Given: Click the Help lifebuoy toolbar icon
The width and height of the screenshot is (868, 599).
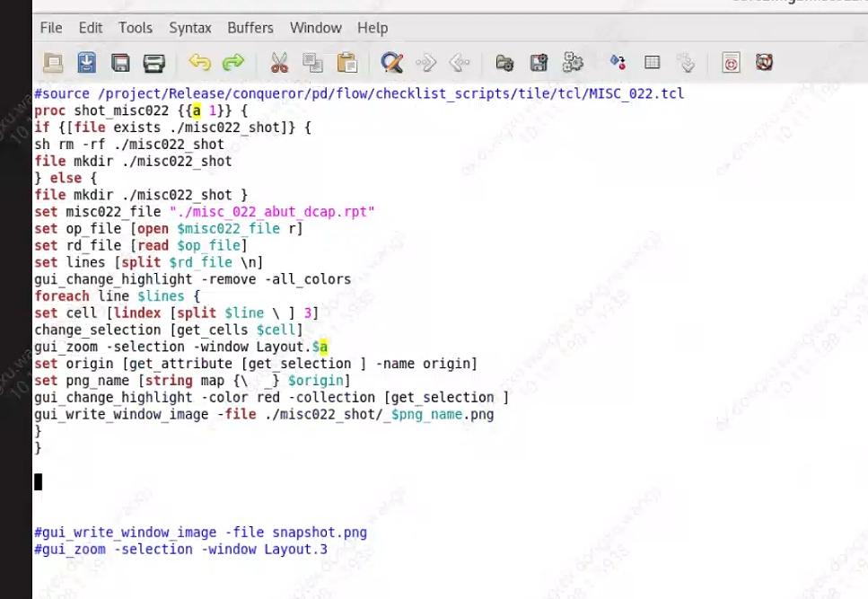Looking at the screenshot, I should pyautogui.click(x=764, y=63).
